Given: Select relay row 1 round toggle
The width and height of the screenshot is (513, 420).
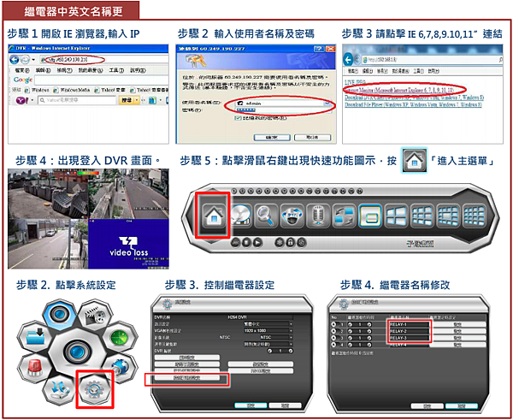Looking at the screenshot, I should tap(333, 324).
